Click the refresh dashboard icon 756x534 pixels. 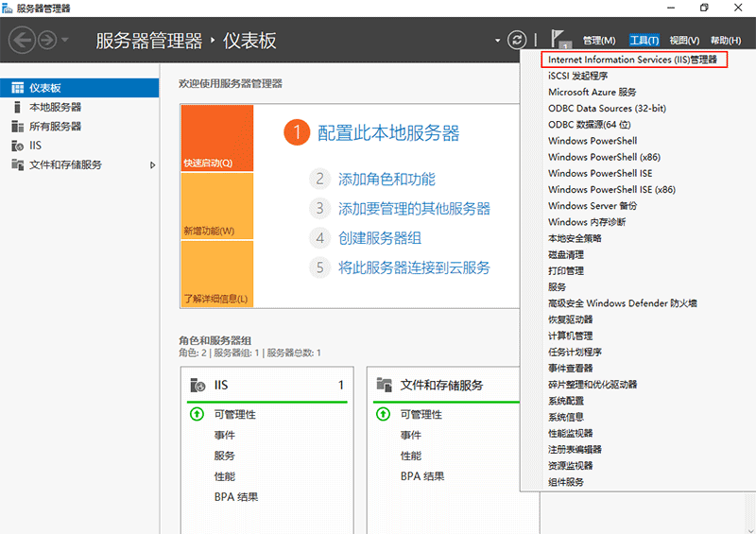pos(517,40)
